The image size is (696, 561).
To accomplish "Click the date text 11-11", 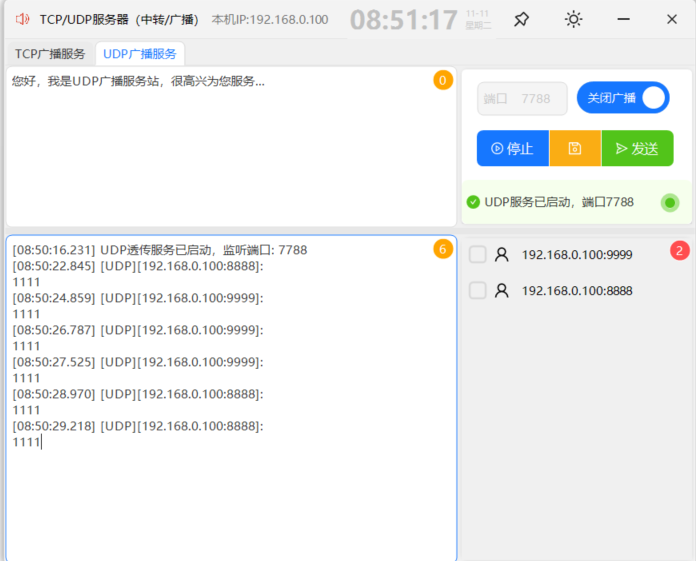I will click(477, 14).
